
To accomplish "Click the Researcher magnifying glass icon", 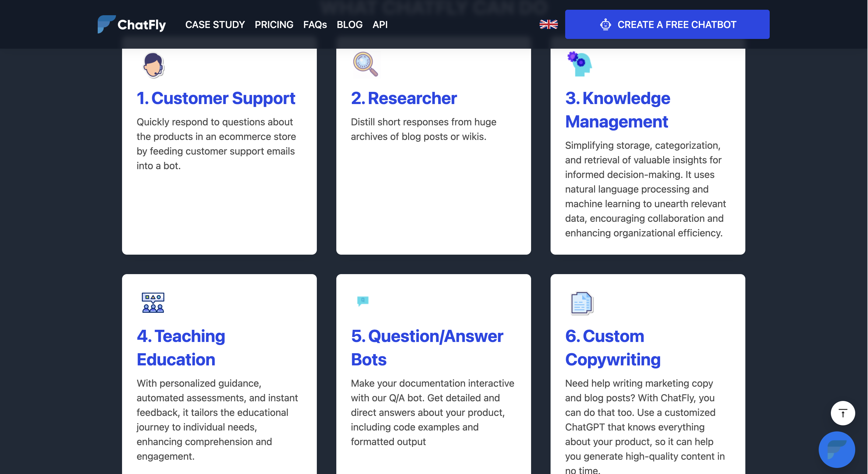I will tap(365, 64).
